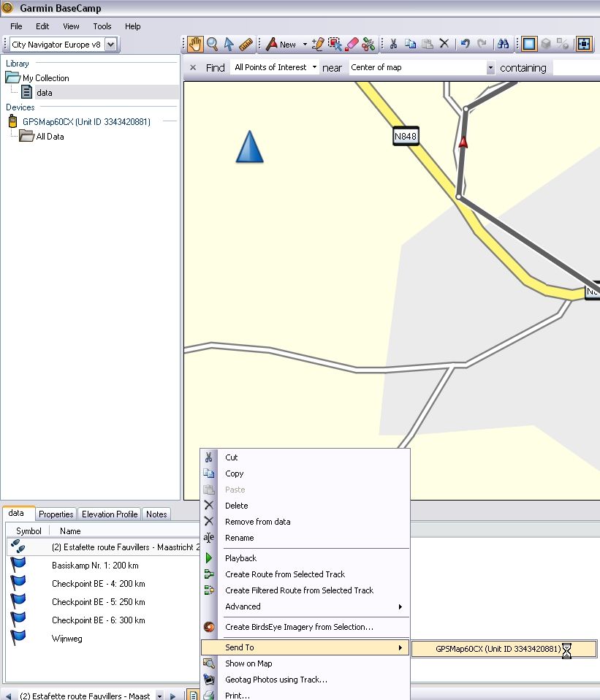The height and width of the screenshot is (700, 600).
Task: Choose Copy from the context menu
Action: (x=305, y=473)
